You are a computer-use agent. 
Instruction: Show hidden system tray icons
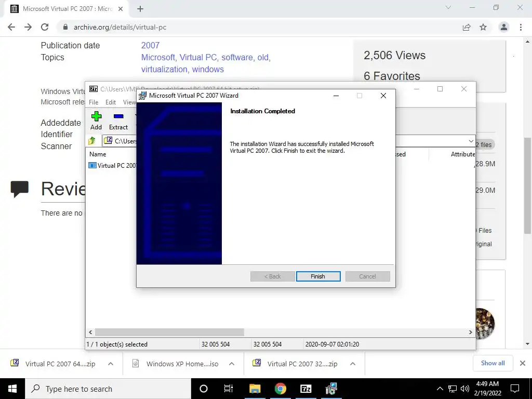440,389
